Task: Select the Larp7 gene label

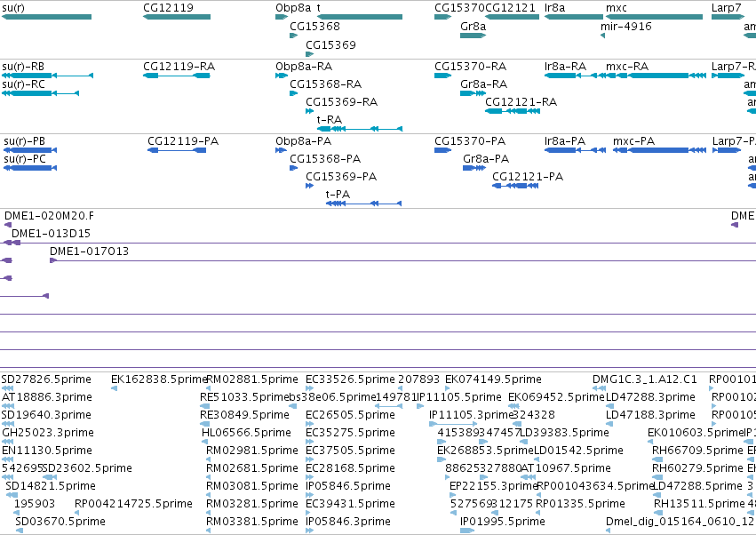Action: [x=726, y=8]
